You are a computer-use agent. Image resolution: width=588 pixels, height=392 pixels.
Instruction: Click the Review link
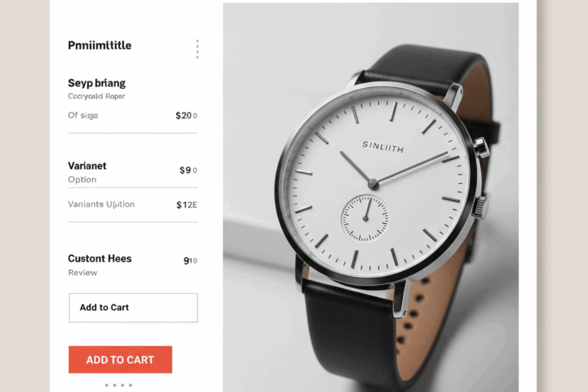pyautogui.click(x=83, y=273)
